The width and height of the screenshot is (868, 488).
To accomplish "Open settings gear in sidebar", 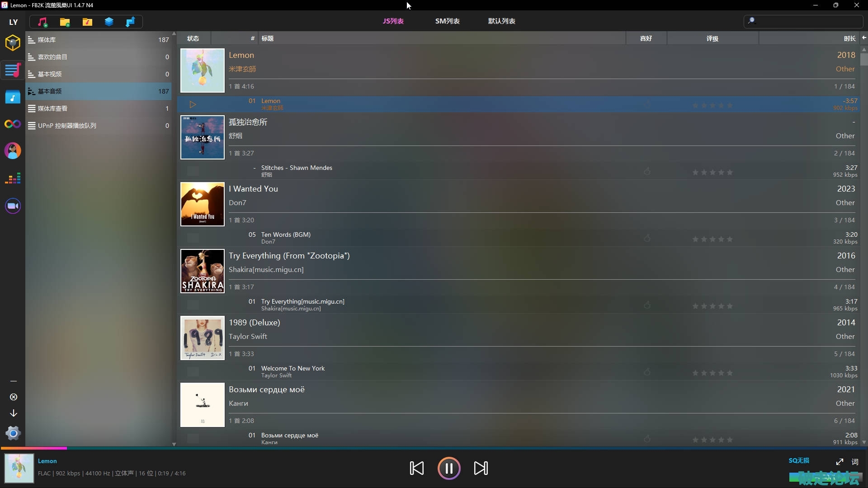I will [13, 434].
